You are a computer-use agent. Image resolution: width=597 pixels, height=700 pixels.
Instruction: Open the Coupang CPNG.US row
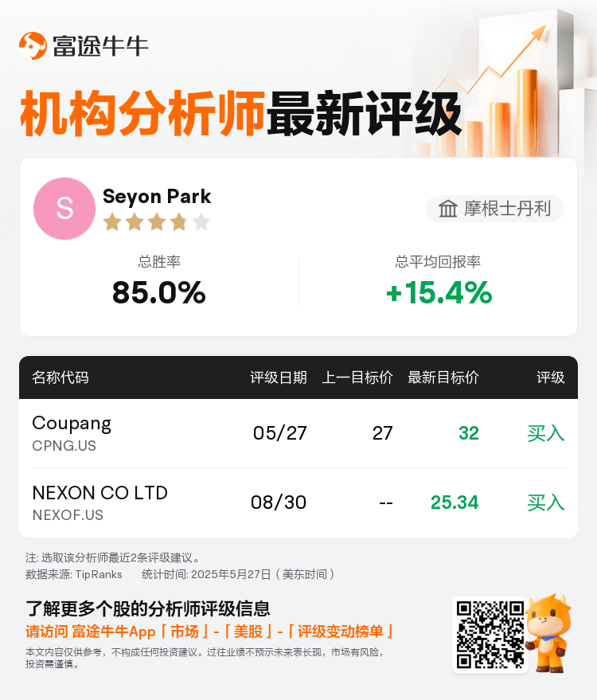pyautogui.click(x=298, y=433)
